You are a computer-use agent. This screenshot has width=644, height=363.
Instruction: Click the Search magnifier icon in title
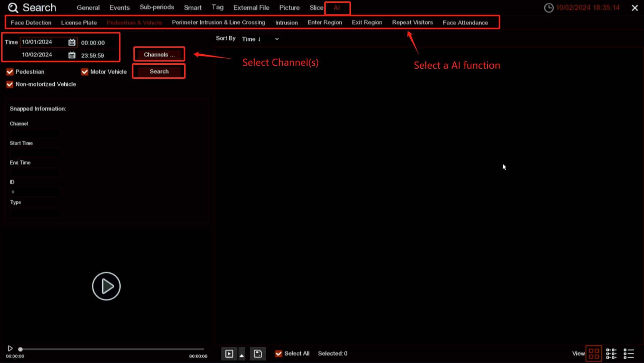13,8
